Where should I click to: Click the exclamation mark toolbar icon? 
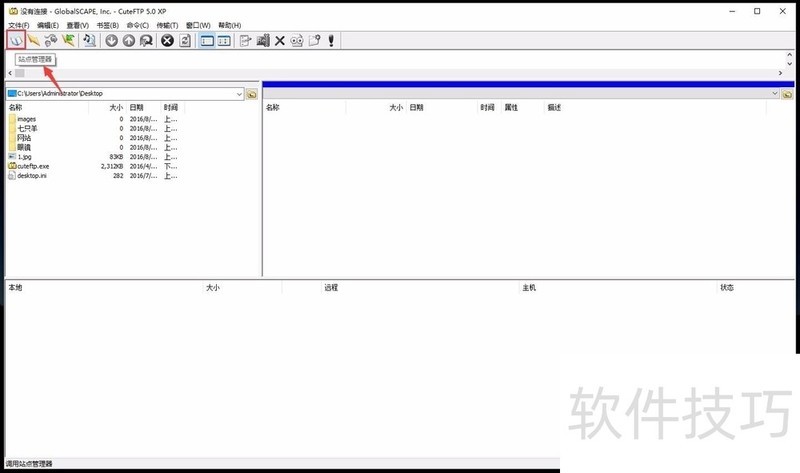pyautogui.click(x=331, y=40)
